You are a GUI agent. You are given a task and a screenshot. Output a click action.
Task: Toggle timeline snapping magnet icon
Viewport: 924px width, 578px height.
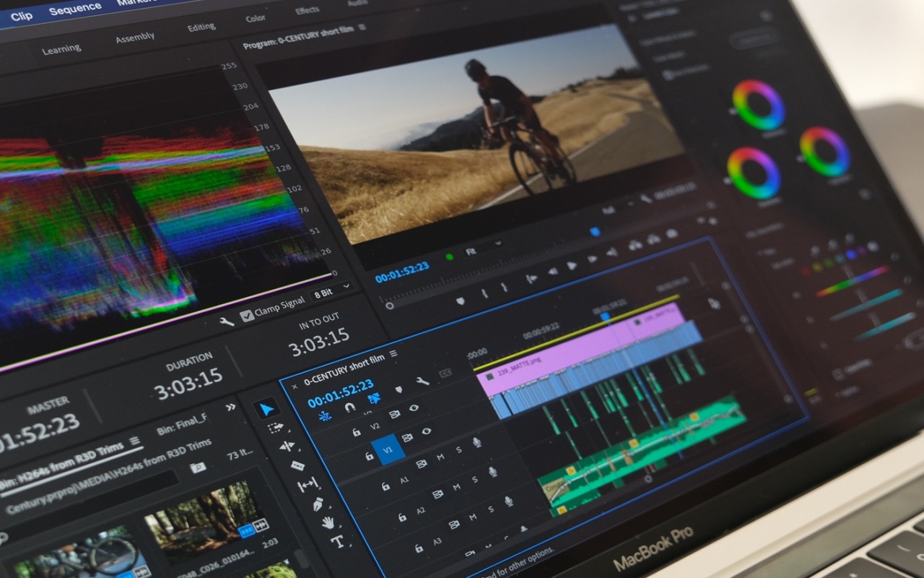349,407
